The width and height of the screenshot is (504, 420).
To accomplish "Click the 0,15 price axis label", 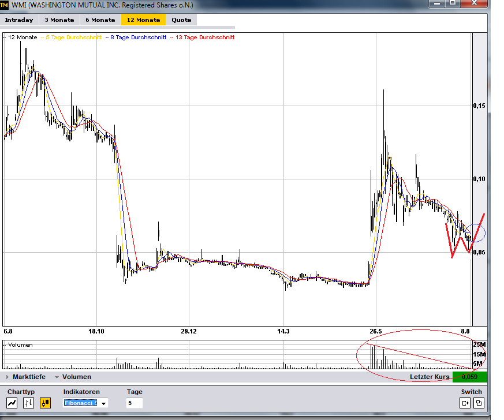I will [479, 106].
